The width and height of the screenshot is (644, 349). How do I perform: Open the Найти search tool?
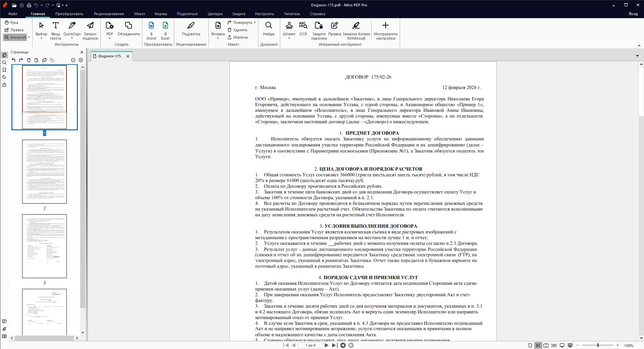point(269,29)
